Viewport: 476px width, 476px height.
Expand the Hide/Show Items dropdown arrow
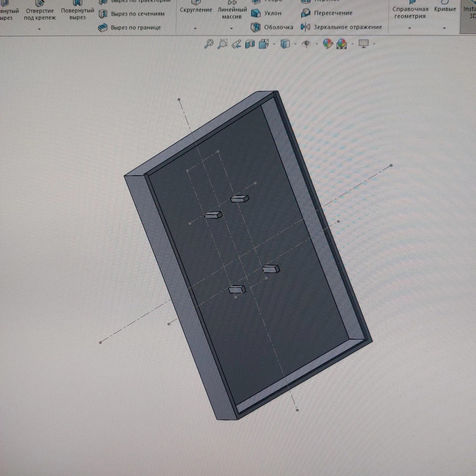(317, 44)
